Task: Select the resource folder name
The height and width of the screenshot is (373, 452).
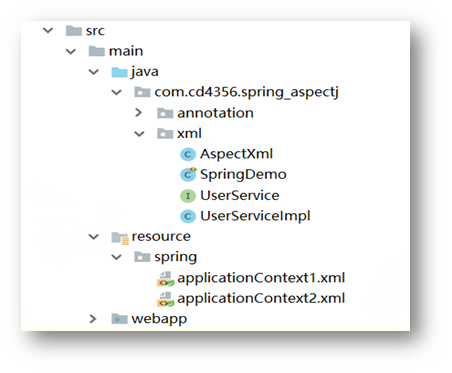Action: 161,236
